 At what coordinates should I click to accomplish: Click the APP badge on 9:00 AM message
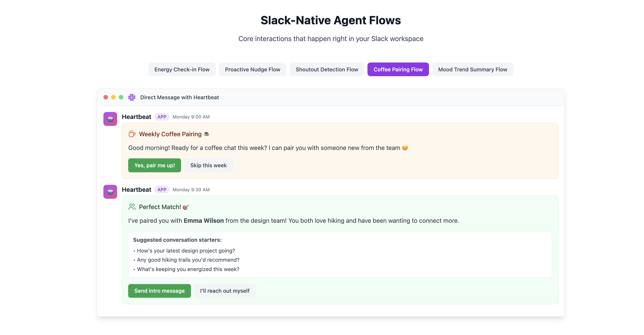tap(162, 117)
